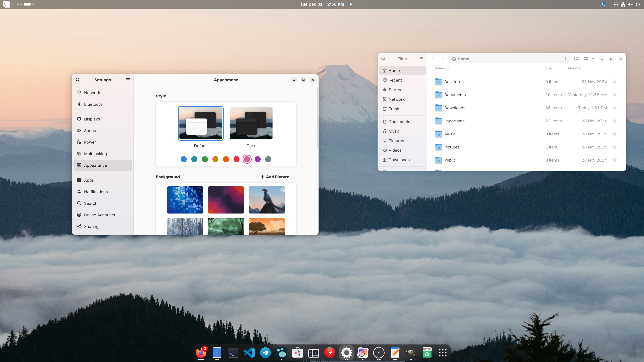Go to Trash in Files sidebar
This screenshot has width=644, height=362.
[x=394, y=109]
